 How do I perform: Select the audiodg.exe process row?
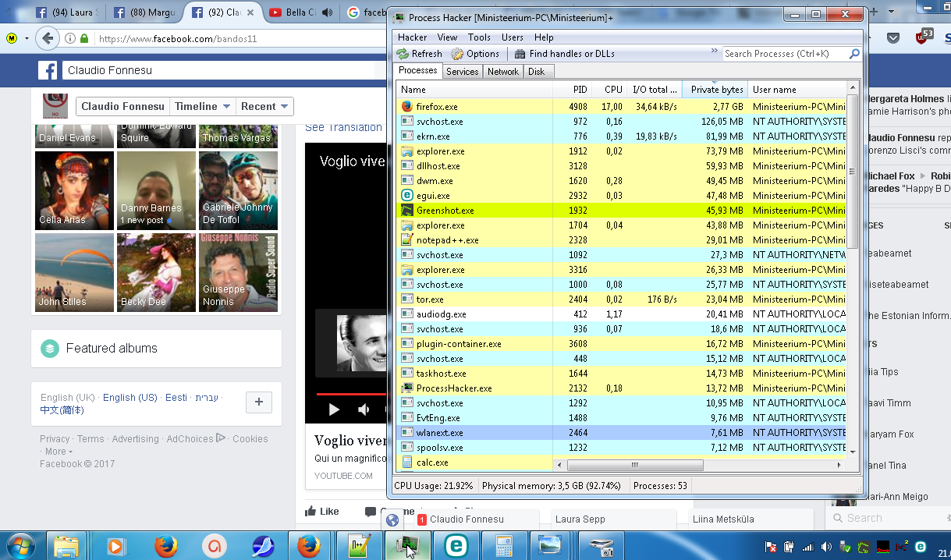pyautogui.click(x=621, y=314)
